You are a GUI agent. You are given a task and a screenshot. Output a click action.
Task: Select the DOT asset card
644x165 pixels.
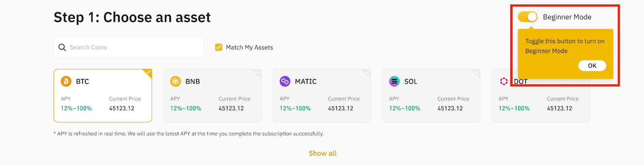(541, 95)
